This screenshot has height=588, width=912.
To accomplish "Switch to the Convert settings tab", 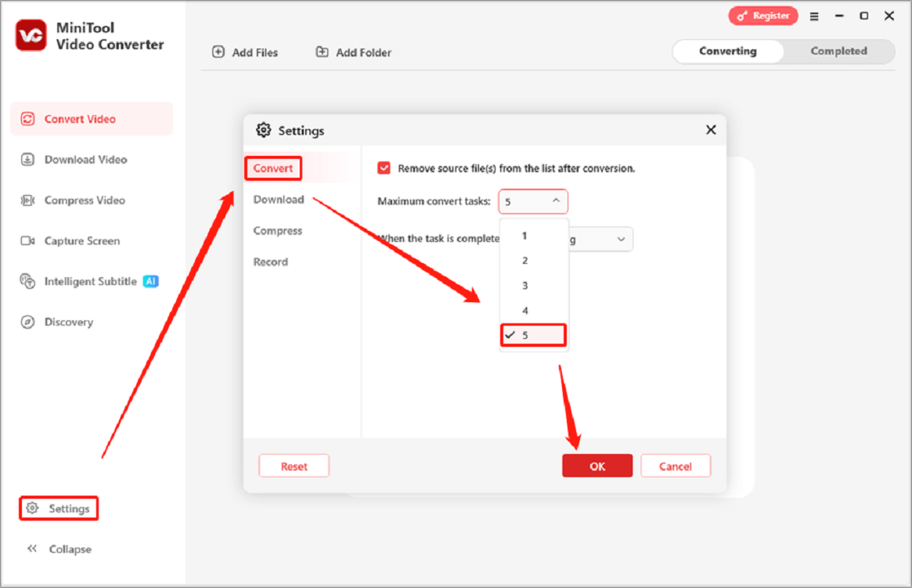I will (272, 168).
